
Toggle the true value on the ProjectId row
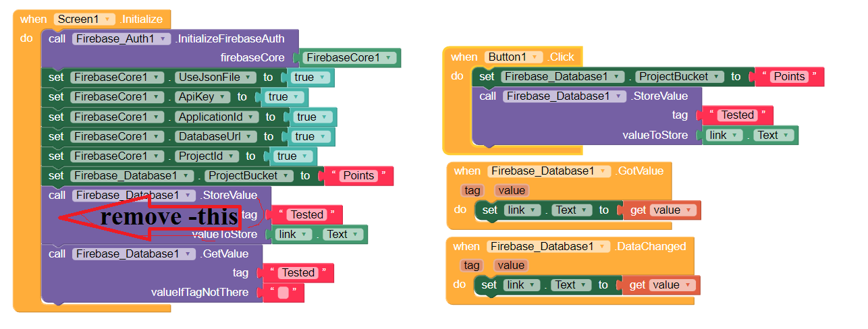pos(293,156)
